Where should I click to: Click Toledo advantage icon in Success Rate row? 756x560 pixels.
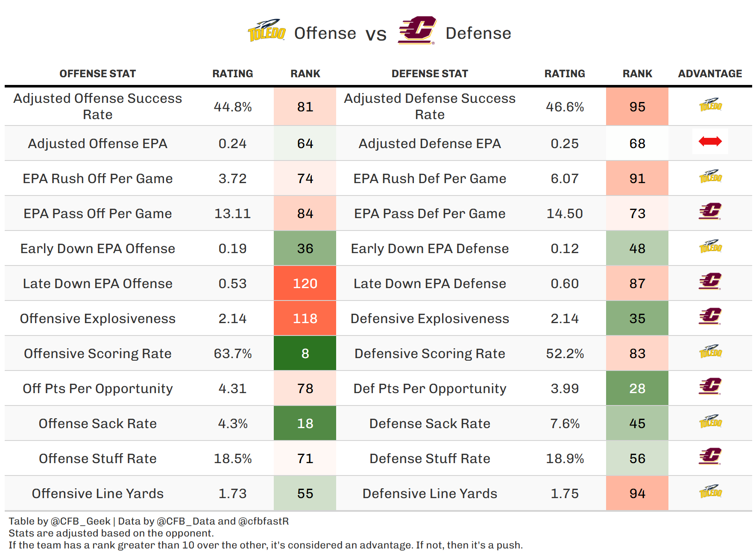(x=710, y=105)
